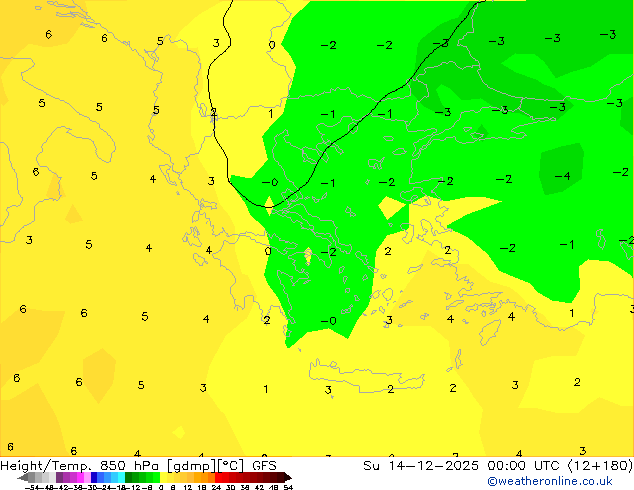The image size is (634, 490).
Task: Select the bright red block in the color scale
Action: click(218, 477)
